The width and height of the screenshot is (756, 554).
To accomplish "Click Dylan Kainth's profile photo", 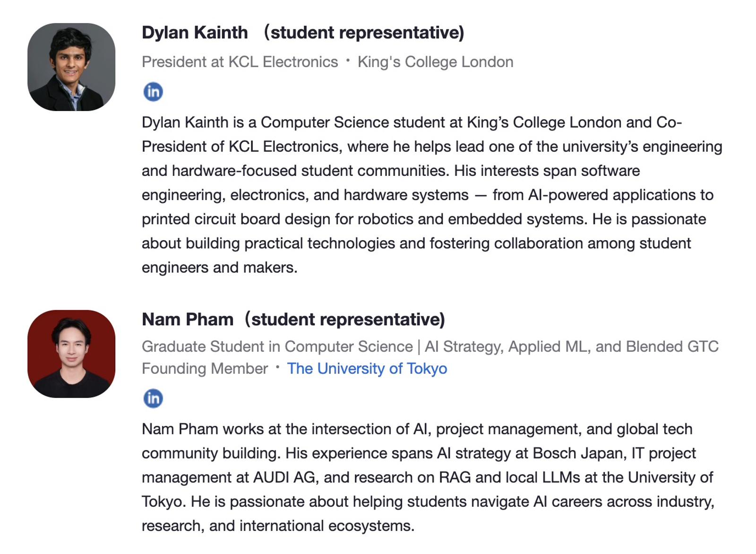I will (71, 67).
